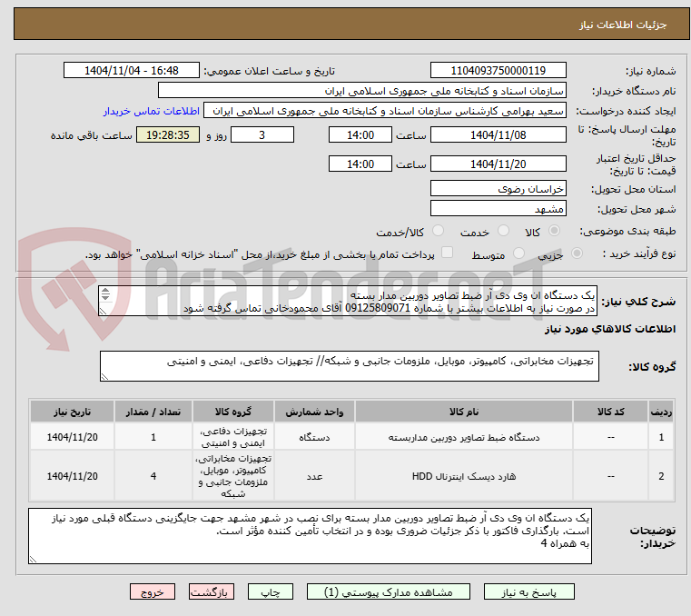
Task: Click the response deadline date 1404/11/08
Action: pyautogui.click(x=498, y=135)
